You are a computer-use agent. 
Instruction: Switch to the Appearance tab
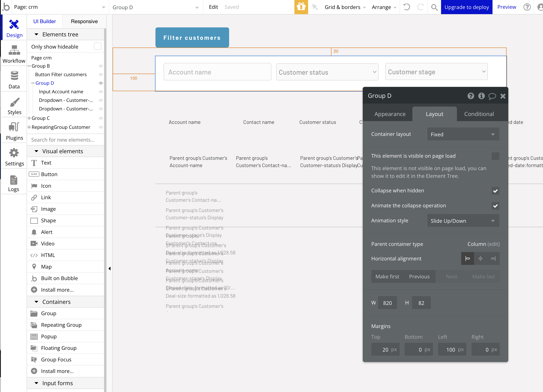[x=389, y=114]
